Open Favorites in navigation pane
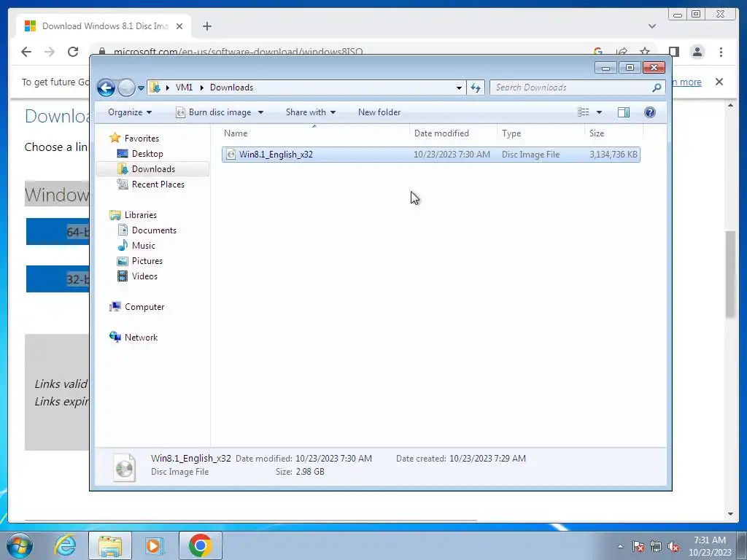The width and height of the screenshot is (747, 560). pyautogui.click(x=142, y=138)
